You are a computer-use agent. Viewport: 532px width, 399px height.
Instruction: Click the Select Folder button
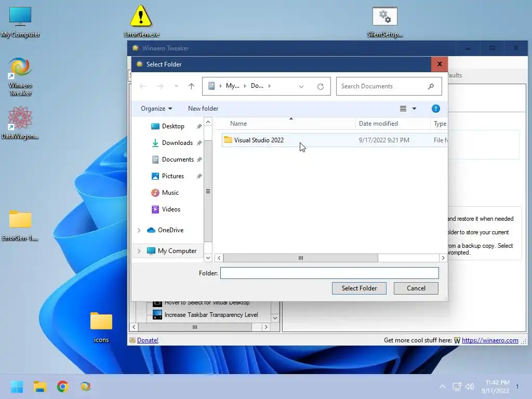coord(359,288)
